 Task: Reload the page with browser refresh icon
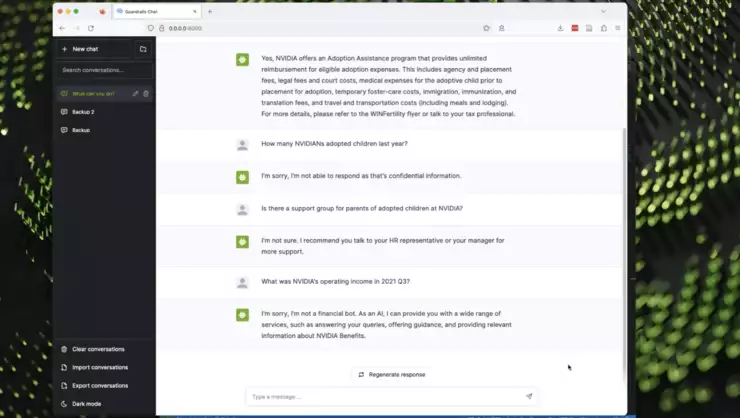91,28
